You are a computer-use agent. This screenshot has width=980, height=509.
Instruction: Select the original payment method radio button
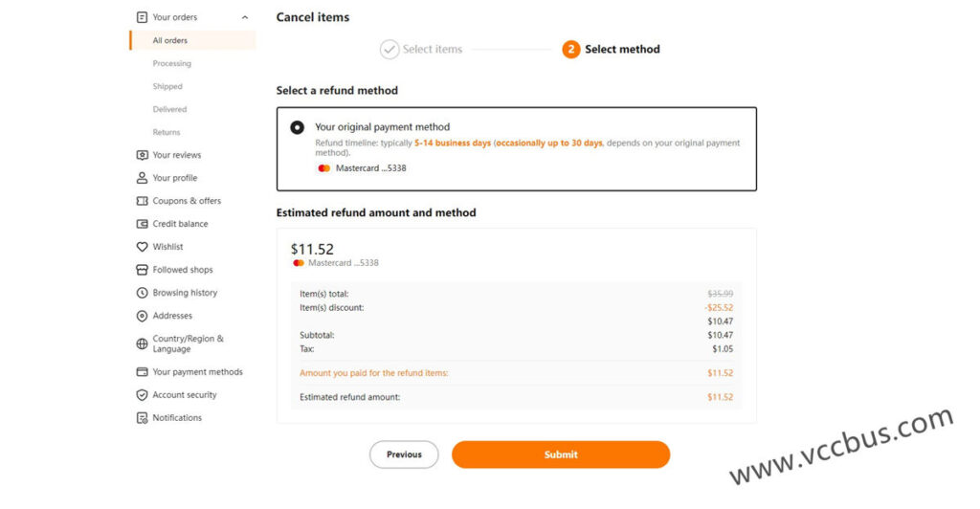point(298,127)
